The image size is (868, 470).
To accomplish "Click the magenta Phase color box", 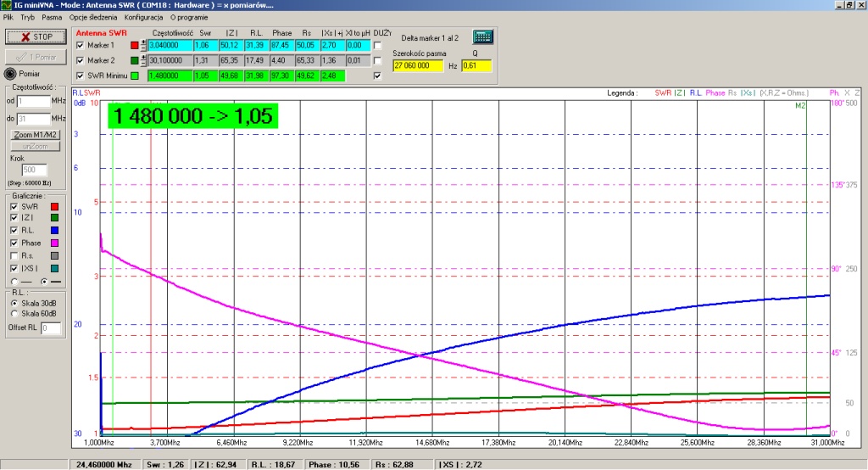I will (x=55, y=243).
